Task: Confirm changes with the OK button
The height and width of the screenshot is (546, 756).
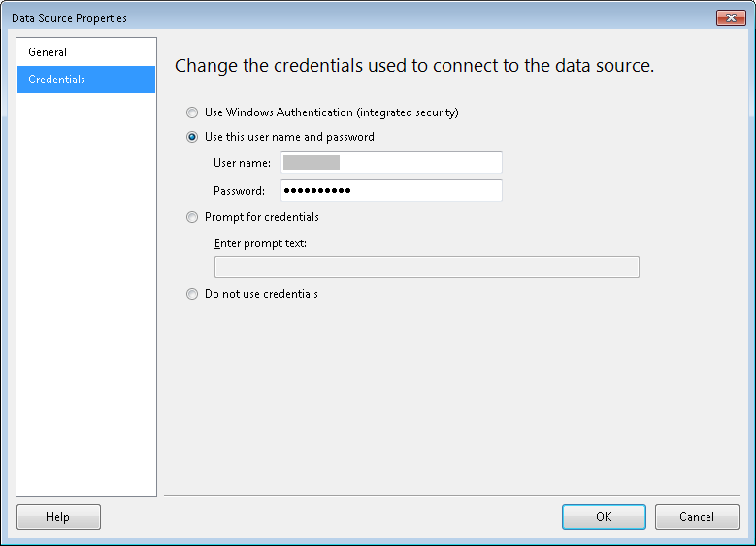Action: click(x=604, y=517)
